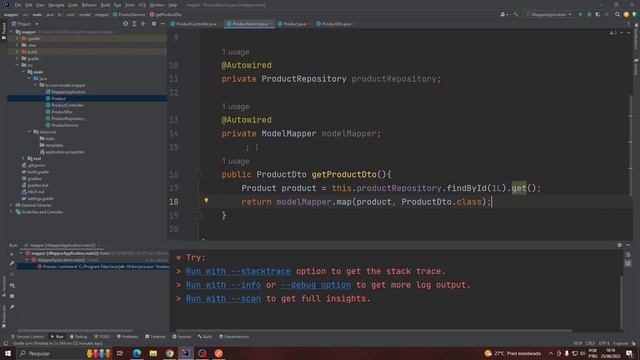Click the lightbulb intention icon on line 18
This screenshot has width=640, height=360.
point(206,200)
